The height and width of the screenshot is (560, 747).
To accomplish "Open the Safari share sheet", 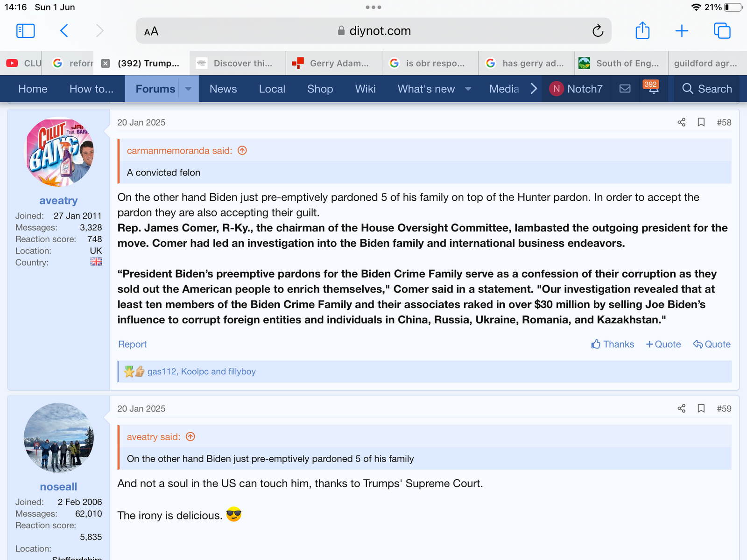I will pyautogui.click(x=642, y=31).
